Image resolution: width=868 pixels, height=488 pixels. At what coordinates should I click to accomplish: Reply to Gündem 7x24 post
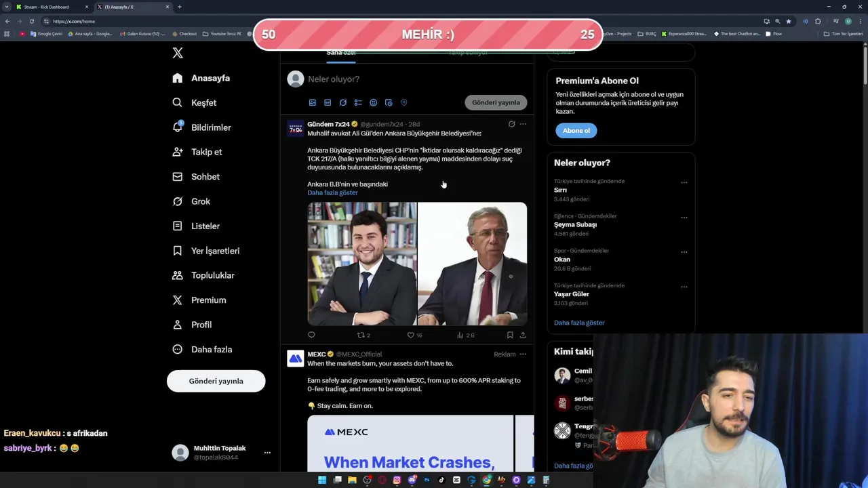312,335
